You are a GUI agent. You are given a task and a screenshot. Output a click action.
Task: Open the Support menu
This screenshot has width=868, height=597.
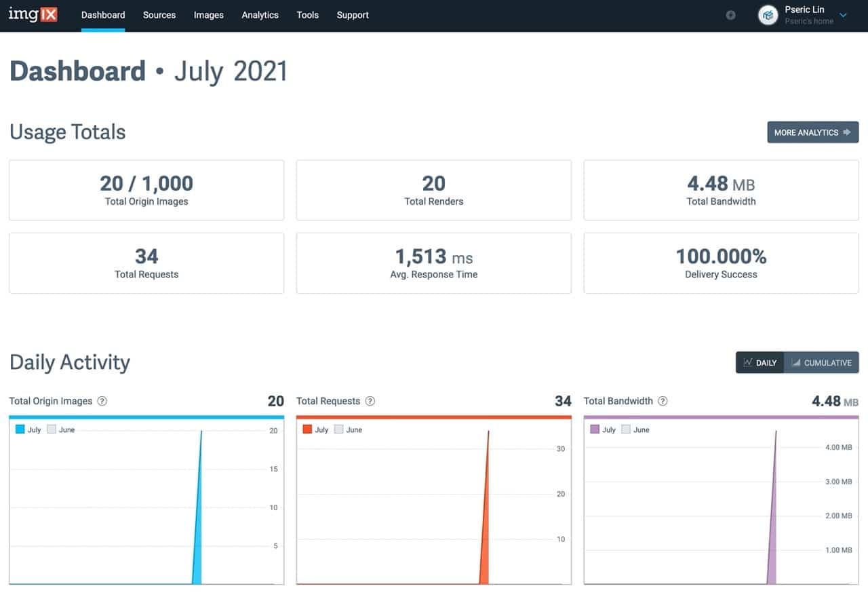(353, 15)
